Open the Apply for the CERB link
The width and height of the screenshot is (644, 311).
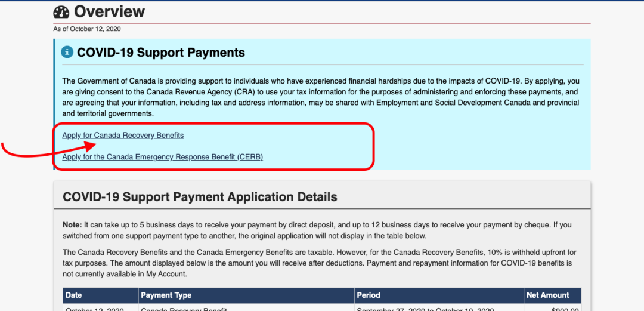coord(163,157)
